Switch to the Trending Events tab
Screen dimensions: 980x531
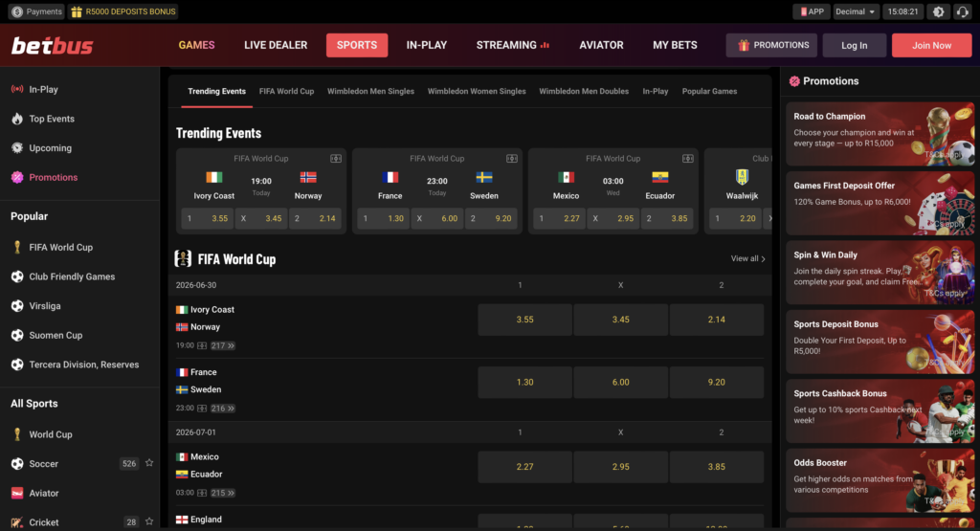pyautogui.click(x=217, y=91)
